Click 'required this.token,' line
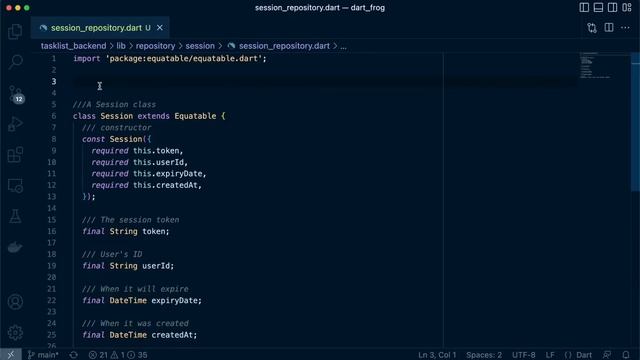The image size is (640, 360). coord(137,151)
